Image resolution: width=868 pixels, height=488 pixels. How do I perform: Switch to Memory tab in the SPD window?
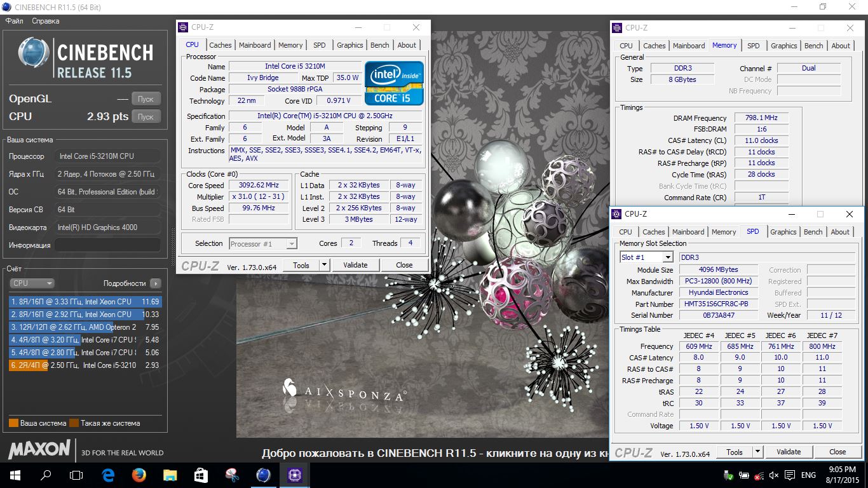click(x=724, y=232)
